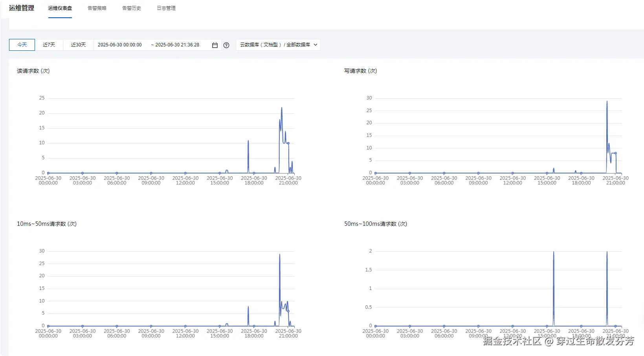Open the 日志管理 tab
This screenshot has height=356, width=644.
point(166,8)
